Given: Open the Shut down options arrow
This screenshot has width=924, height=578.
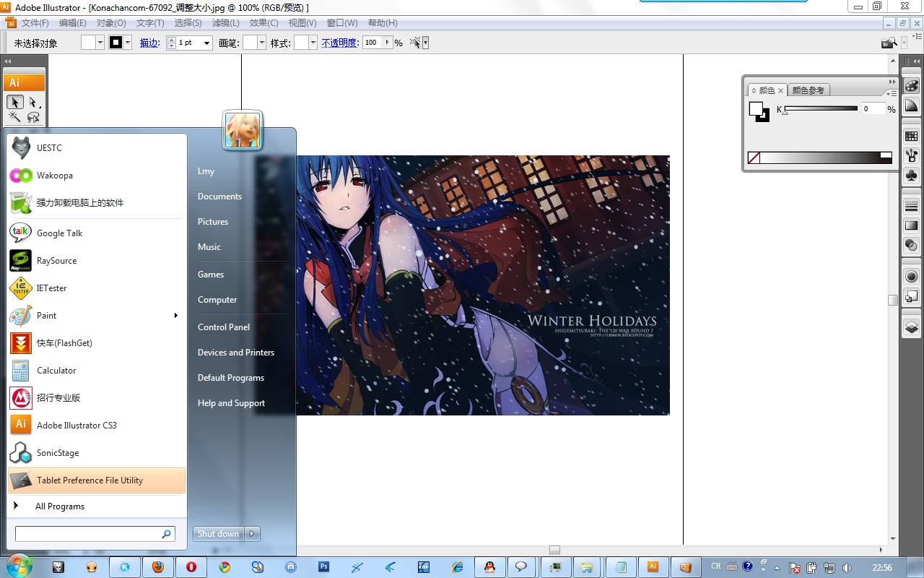Looking at the screenshot, I should (252, 534).
